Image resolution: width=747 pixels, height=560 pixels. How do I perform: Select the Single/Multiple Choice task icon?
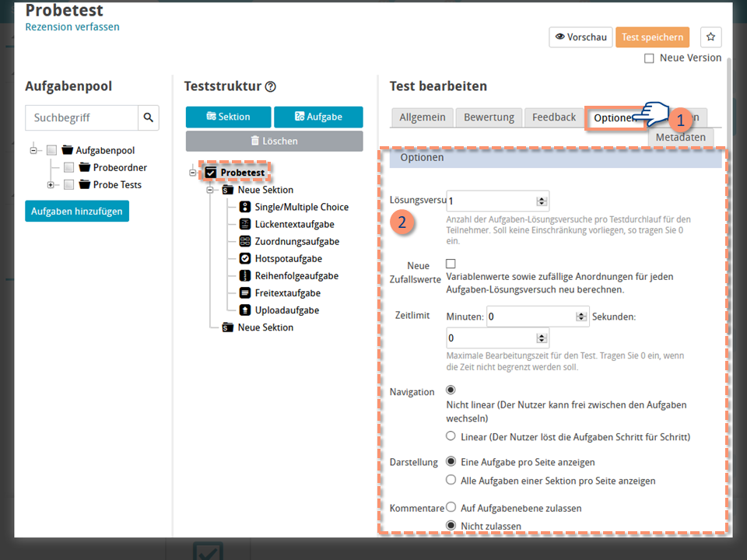[245, 207]
